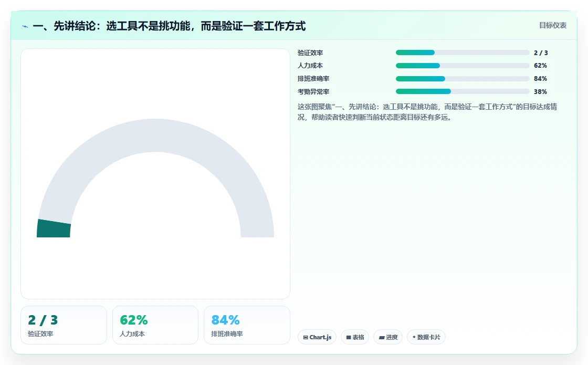Click the 人力成本 row label
588x365 pixels.
310,66
